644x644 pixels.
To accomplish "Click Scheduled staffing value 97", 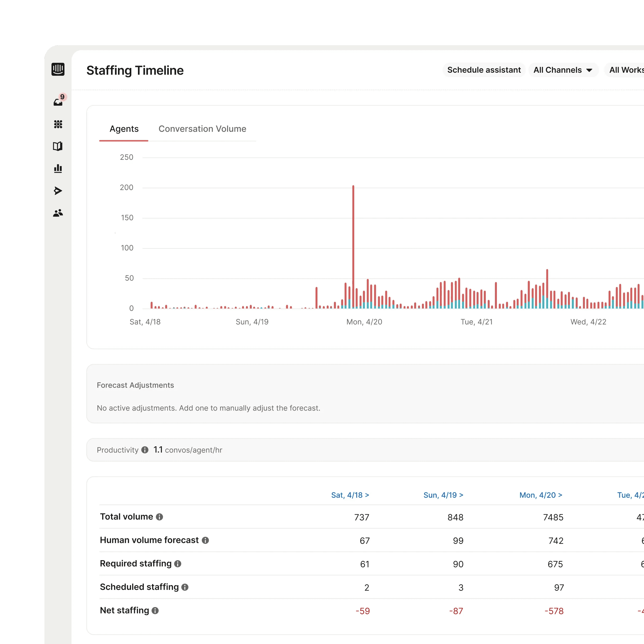I will [559, 588].
